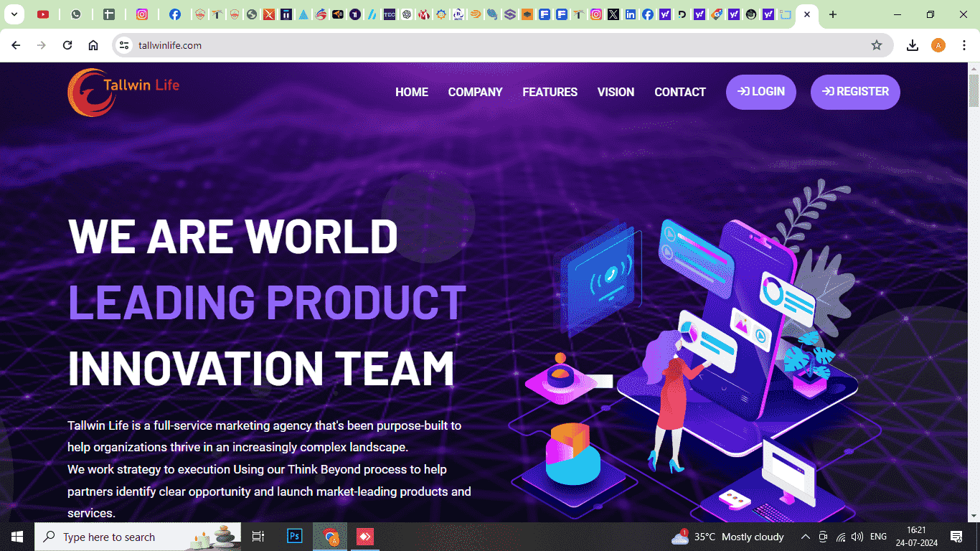This screenshot has height=551, width=980.
Task: Click the page vertical scrollbar thumb
Action: (974, 90)
